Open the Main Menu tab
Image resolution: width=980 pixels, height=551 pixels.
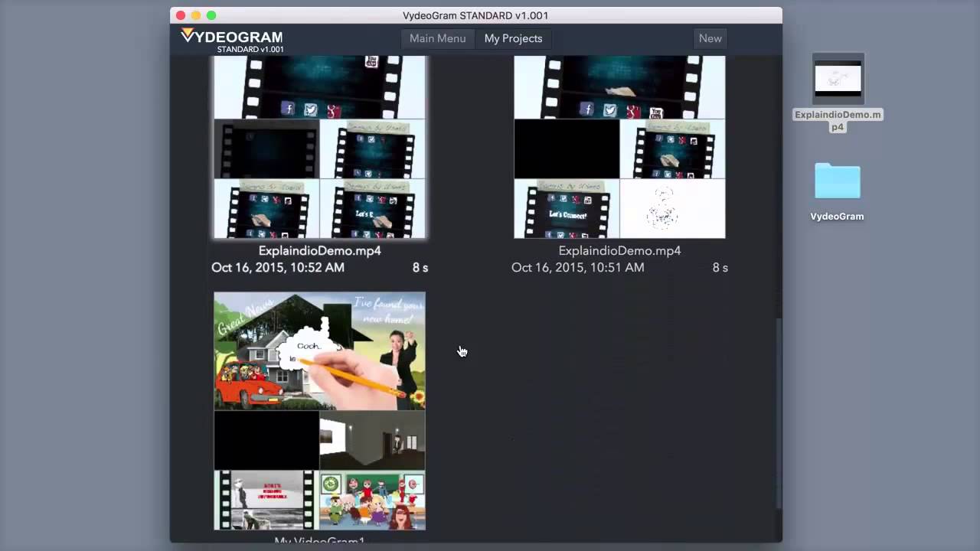click(437, 38)
